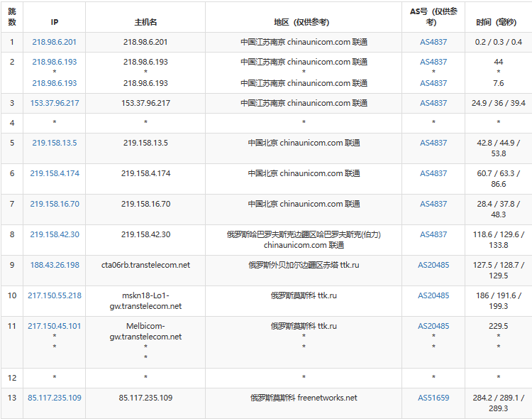Select the Khabarovsk region text in hop 8
The height and width of the screenshot is (419, 532).
[304, 240]
